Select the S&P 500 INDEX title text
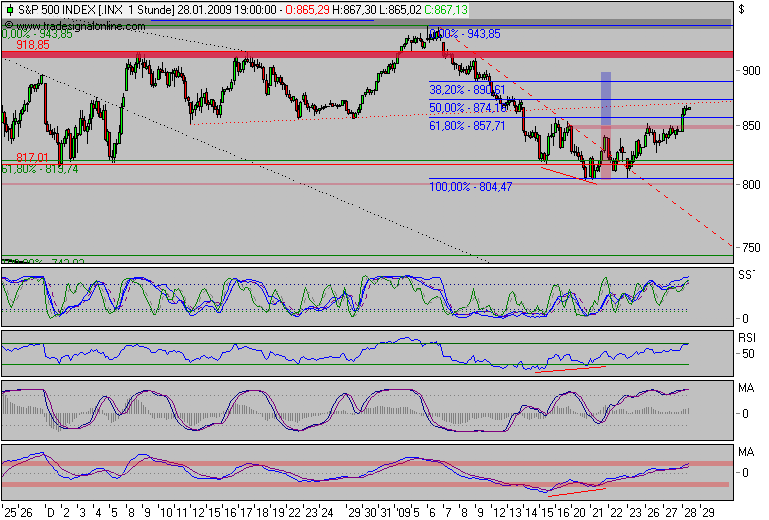 tap(57, 10)
